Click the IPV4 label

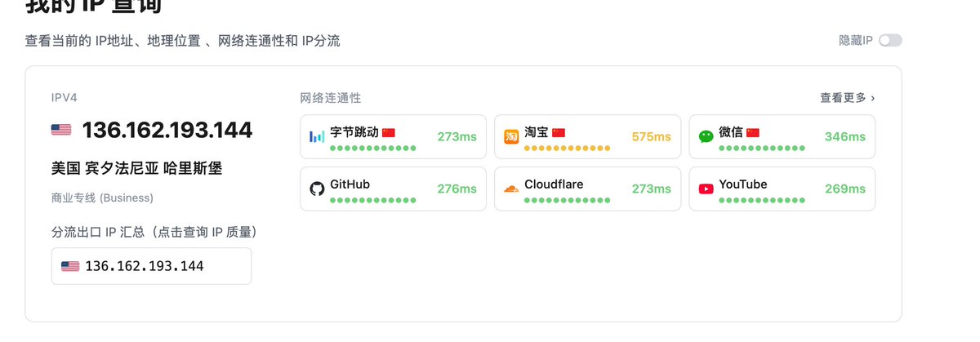66,97
